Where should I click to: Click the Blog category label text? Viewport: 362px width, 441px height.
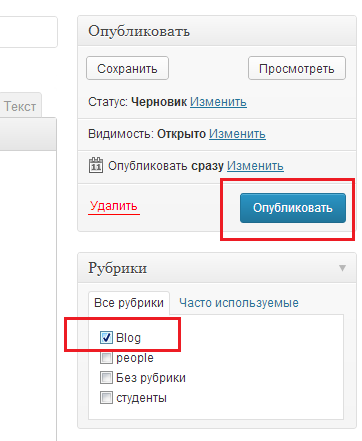[x=128, y=338]
